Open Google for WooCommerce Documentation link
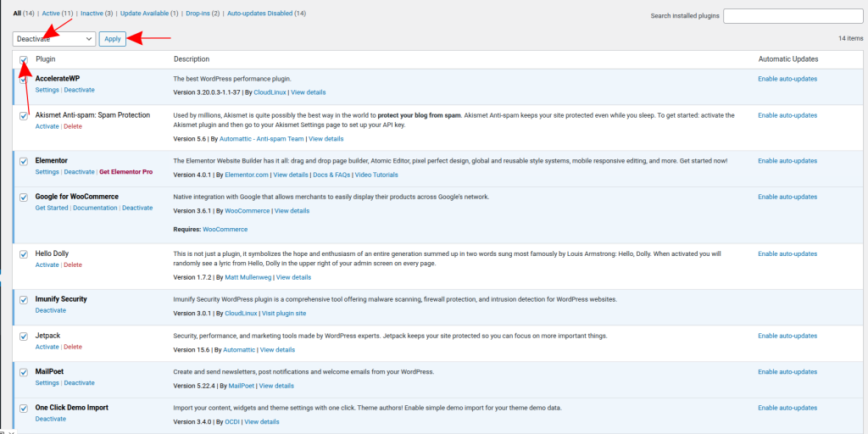Viewport: 868px width, 434px height. [95, 208]
